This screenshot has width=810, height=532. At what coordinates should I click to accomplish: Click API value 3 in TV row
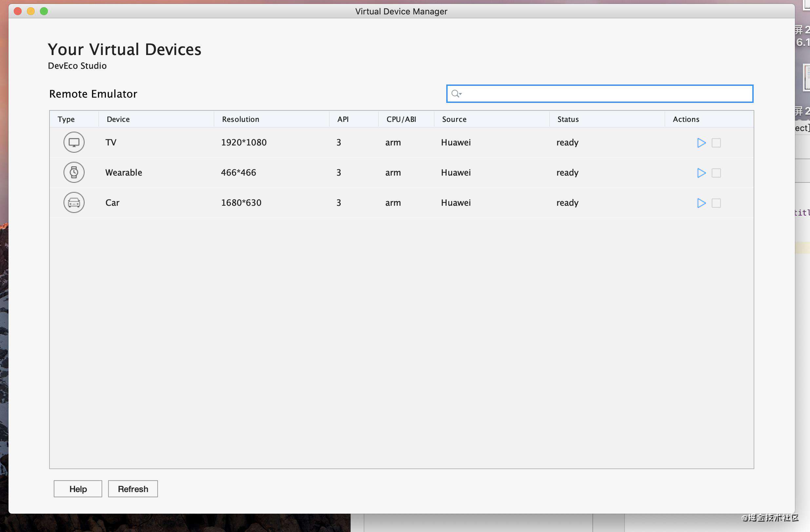pyautogui.click(x=338, y=142)
